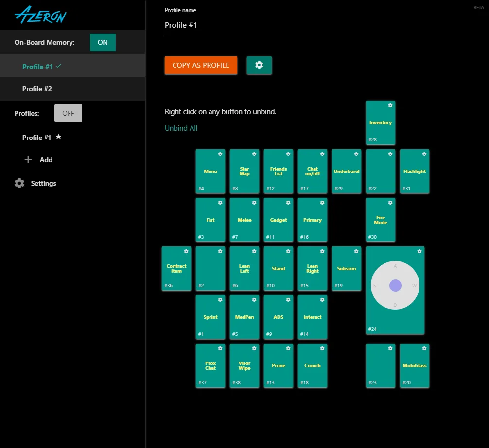Select starred Profile #1 under Profiles

pos(36,138)
